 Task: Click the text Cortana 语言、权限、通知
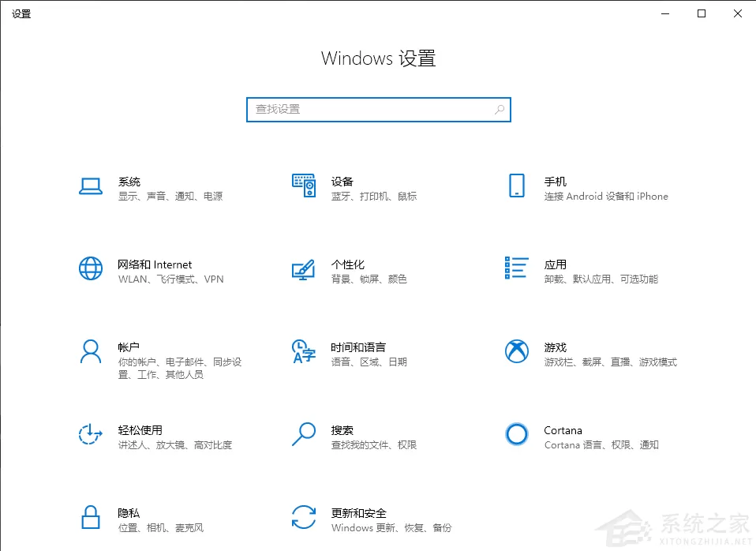tap(601, 445)
